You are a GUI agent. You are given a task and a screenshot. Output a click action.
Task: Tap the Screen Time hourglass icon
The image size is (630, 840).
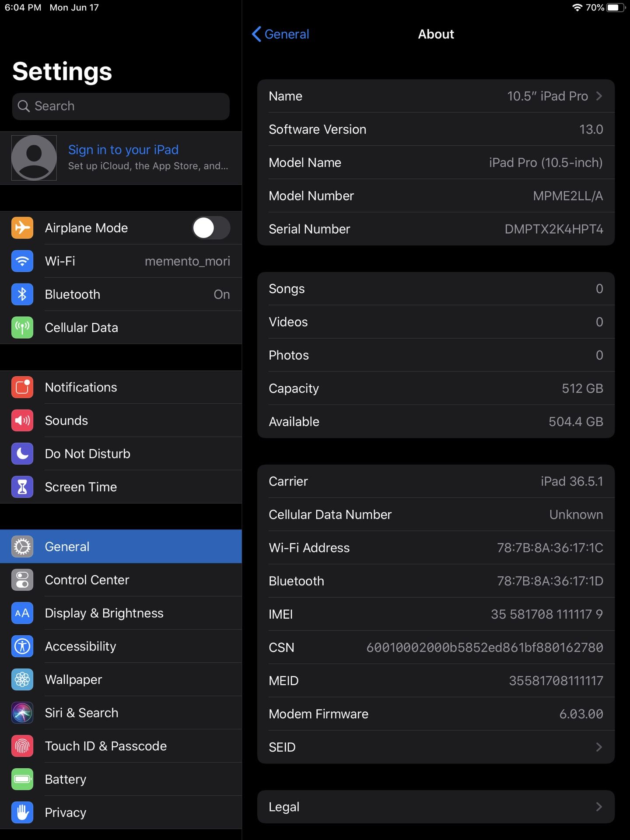22,487
